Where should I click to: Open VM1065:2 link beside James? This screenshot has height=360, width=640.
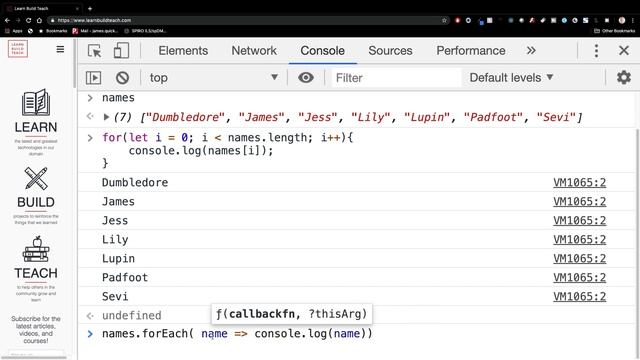tap(580, 202)
